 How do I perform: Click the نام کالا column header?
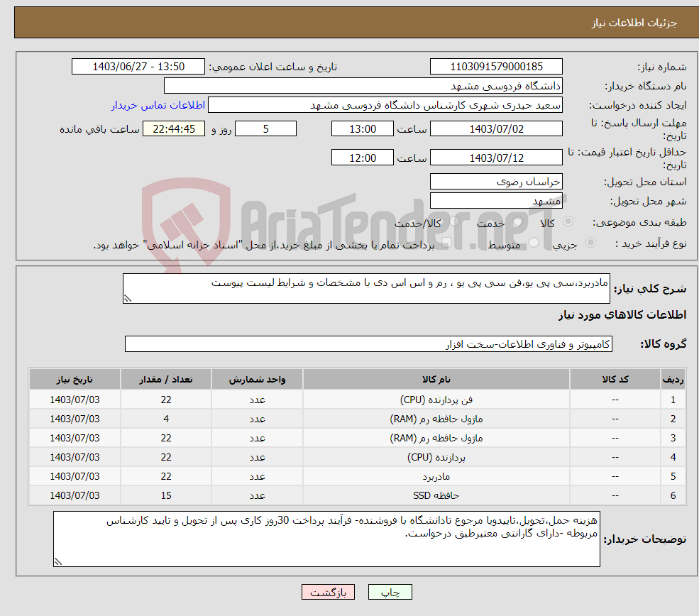[x=436, y=379]
